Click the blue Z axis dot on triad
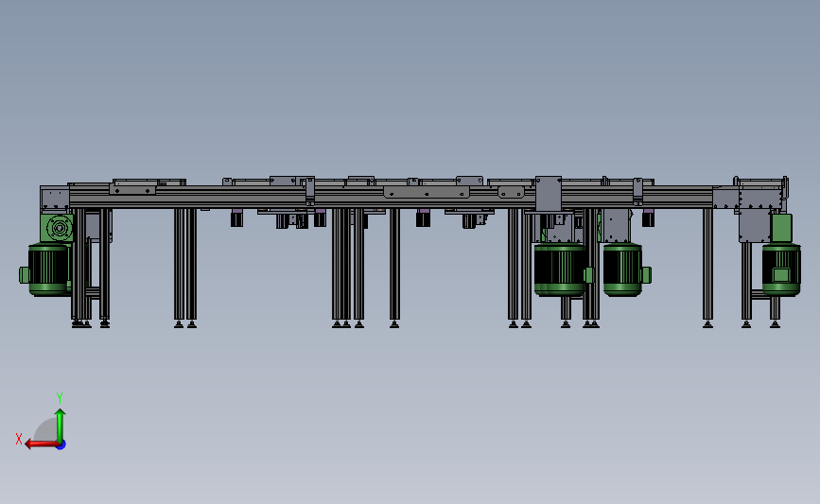 pos(61,444)
